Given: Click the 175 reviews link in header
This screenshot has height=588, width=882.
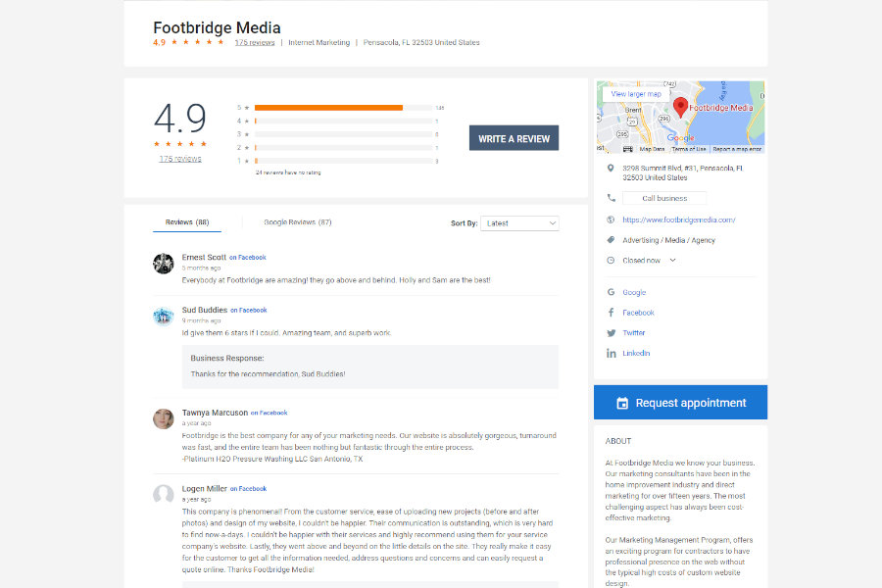Looking at the screenshot, I should pos(254,43).
